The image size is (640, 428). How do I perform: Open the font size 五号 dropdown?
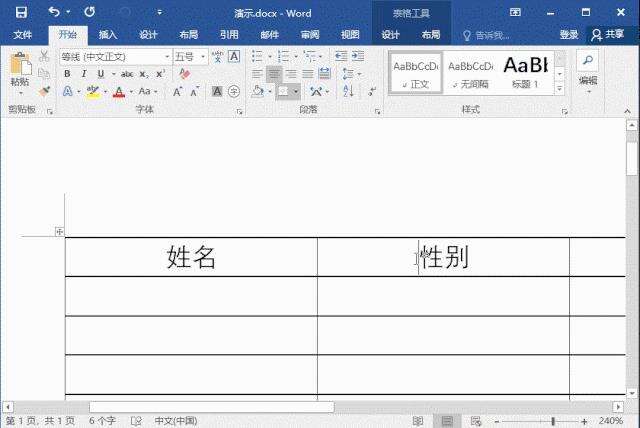pos(203,57)
